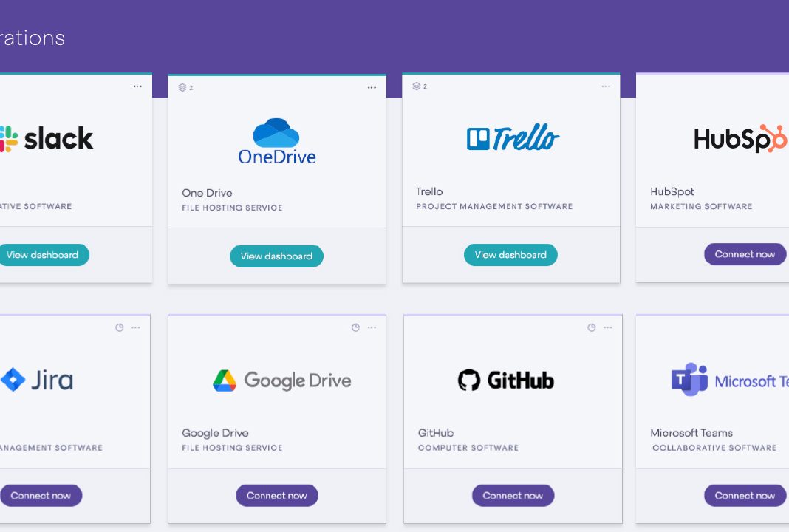789x532 pixels.
Task: Connect GitHub using Connect now
Action: point(513,495)
